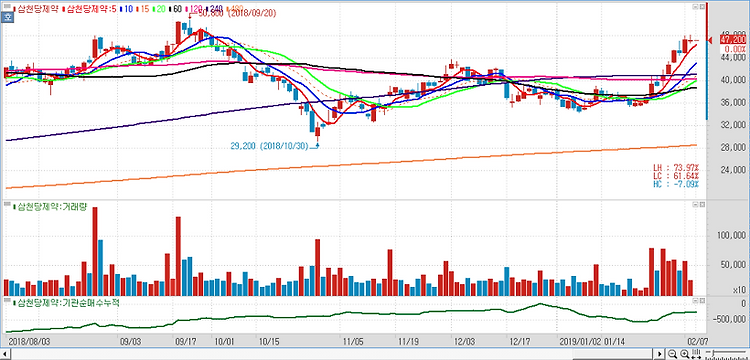Select the 삼천당제약:5 moving average legend
750x360 pixels.
tap(90, 9)
